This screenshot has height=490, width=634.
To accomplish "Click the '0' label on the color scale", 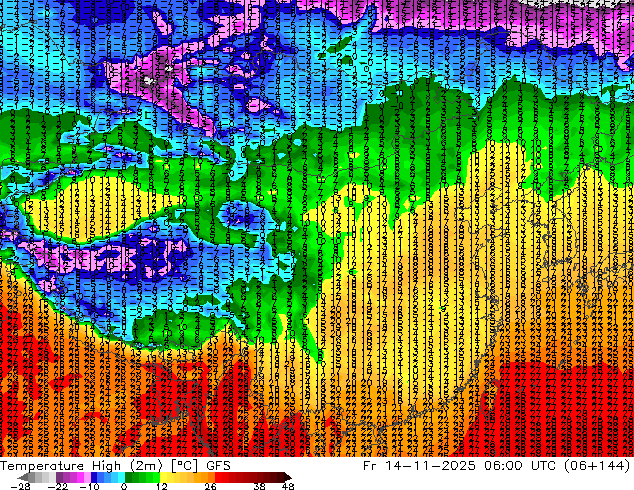I will (124, 486).
